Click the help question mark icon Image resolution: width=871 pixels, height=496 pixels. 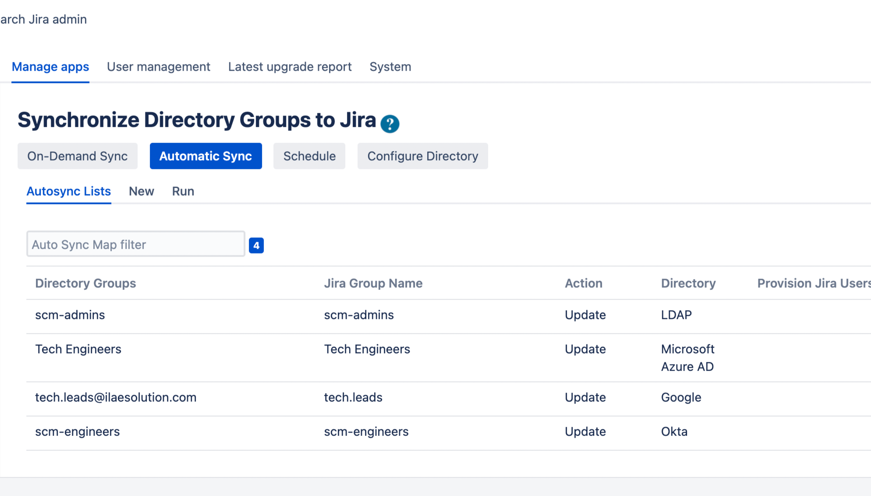(390, 123)
